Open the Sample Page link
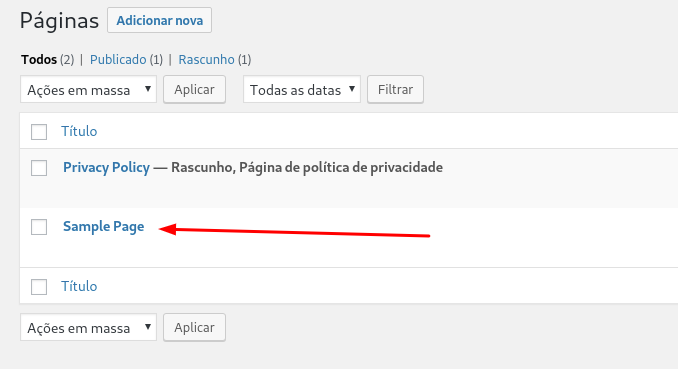678x369 pixels. 104,227
